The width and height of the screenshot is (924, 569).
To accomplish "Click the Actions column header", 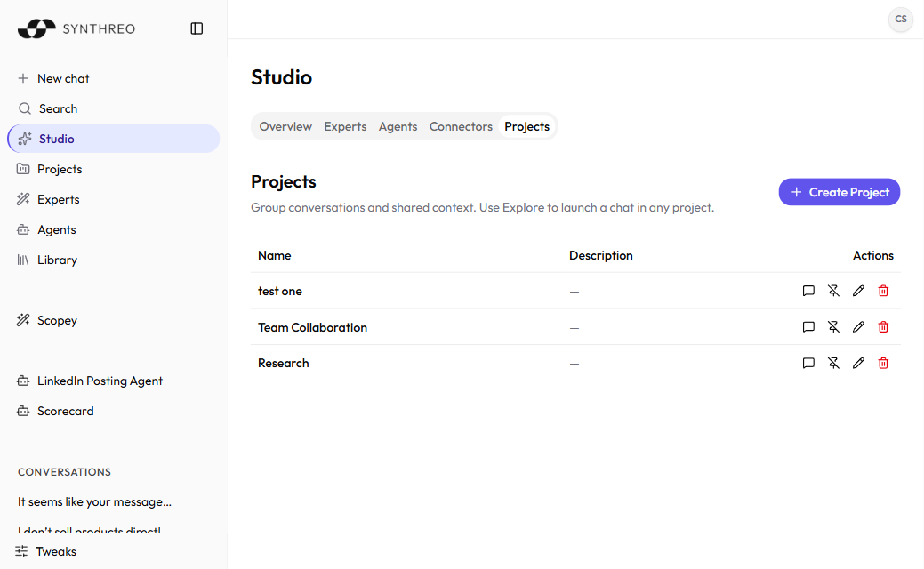I will [x=873, y=256].
